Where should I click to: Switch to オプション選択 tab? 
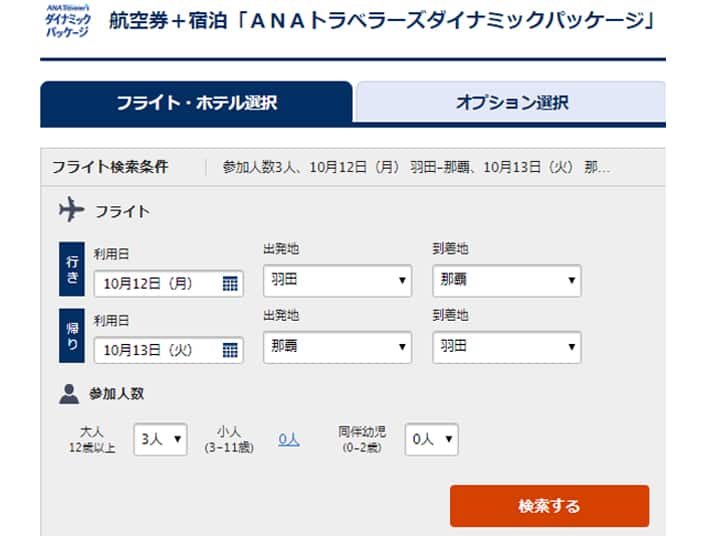click(x=511, y=102)
